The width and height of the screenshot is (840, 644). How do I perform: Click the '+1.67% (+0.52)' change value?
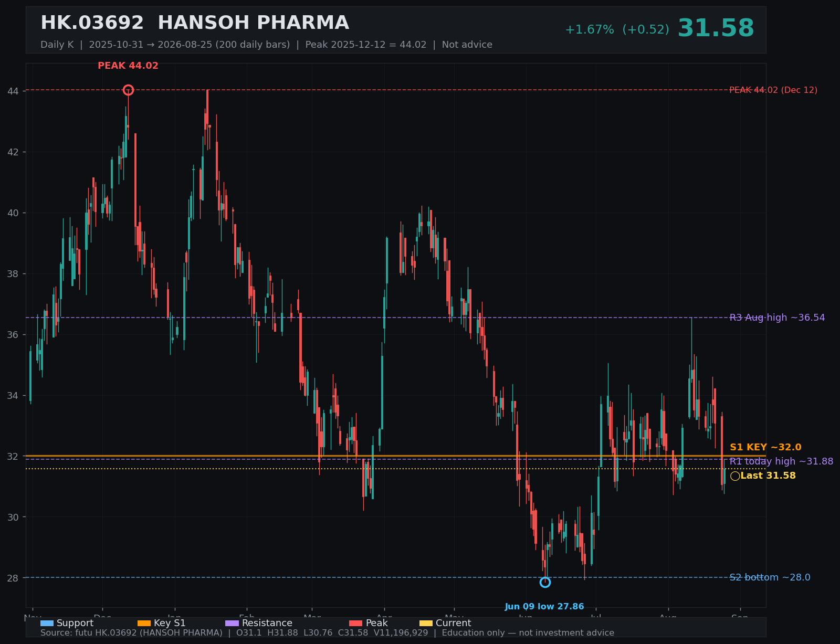[x=617, y=30]
